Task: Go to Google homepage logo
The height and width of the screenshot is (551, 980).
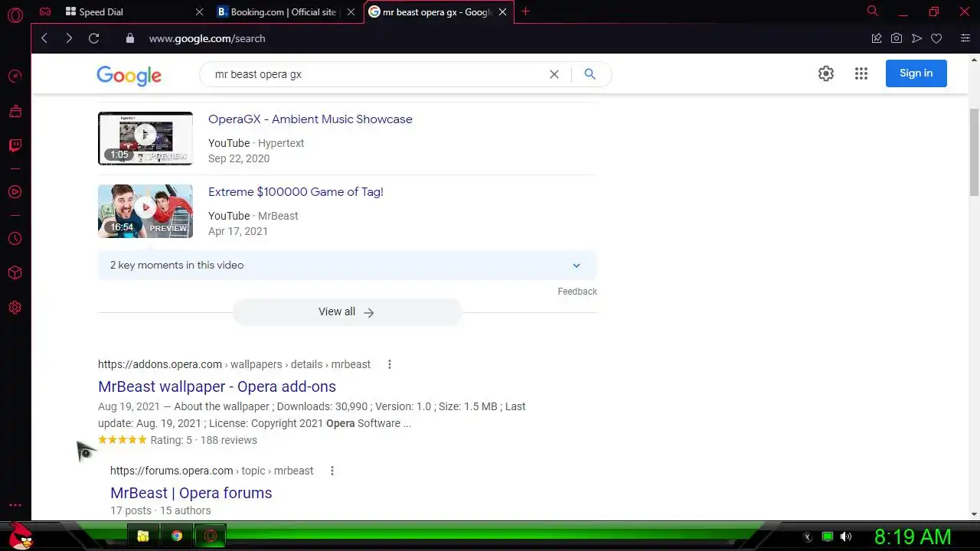Action: (129, 75)
